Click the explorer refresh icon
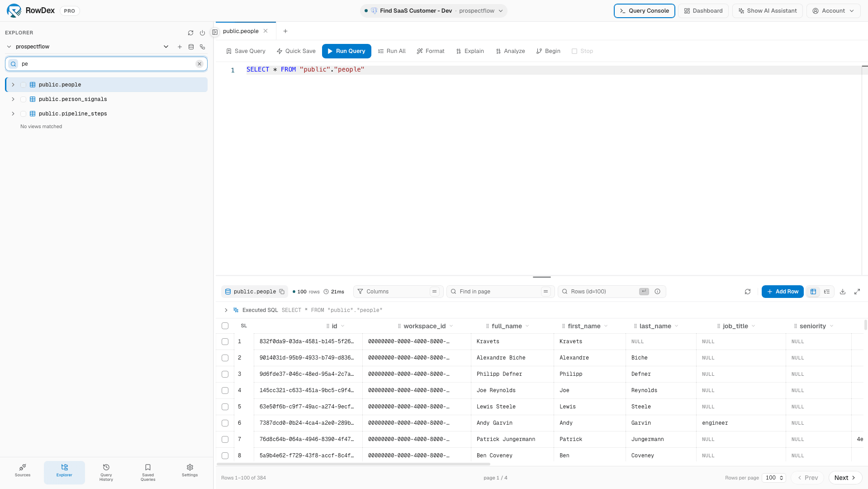868x489 pixels. 190,33
